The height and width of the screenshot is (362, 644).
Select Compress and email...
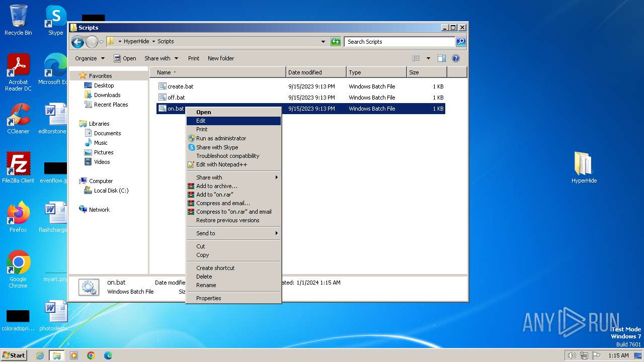233,203
